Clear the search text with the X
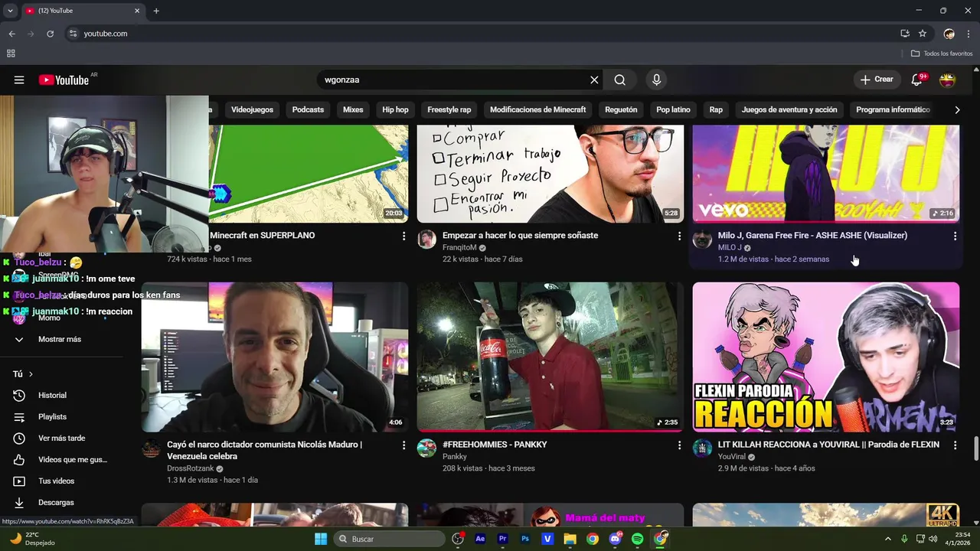 [x=594, y=80]
